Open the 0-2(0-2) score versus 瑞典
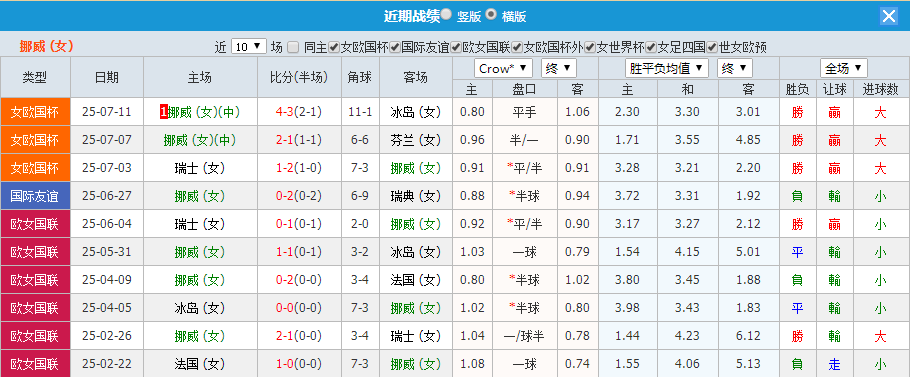 (299, 196)
